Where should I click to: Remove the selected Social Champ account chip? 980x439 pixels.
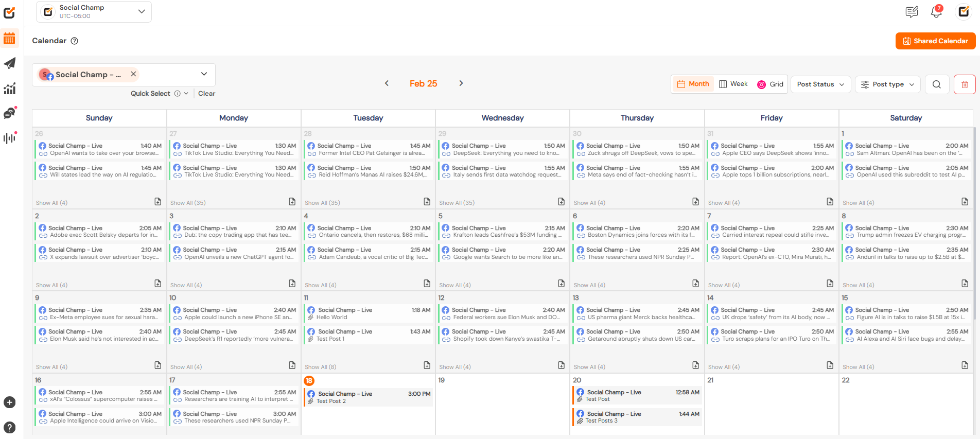click(x=133, y=74)
